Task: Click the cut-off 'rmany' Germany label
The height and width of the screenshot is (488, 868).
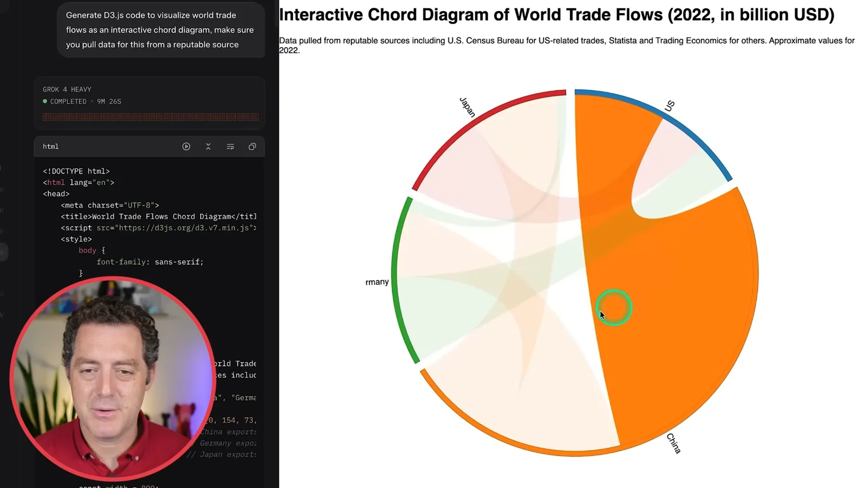Action: (x=377, y=282)
